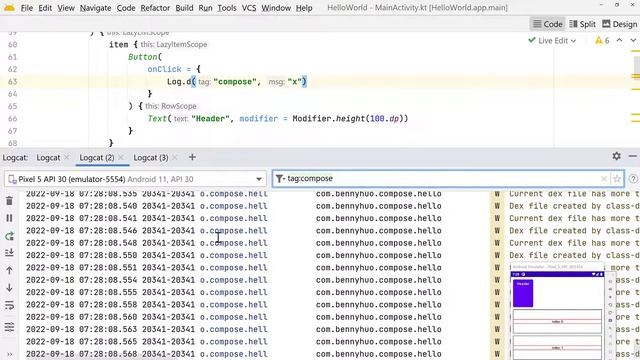Viewport: 640px width, 360px height.
Task: Expand more Logcat toolbar actions
Action: pyautogui.click(x=9, y=354)
